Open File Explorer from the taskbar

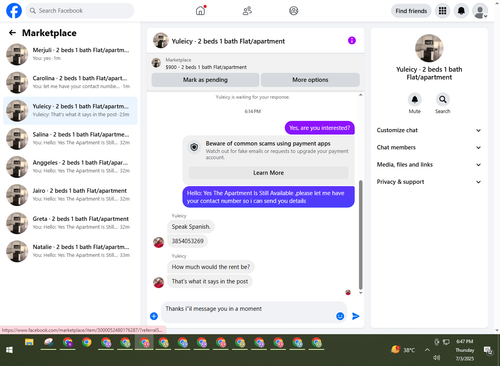(x=29, y=342)
